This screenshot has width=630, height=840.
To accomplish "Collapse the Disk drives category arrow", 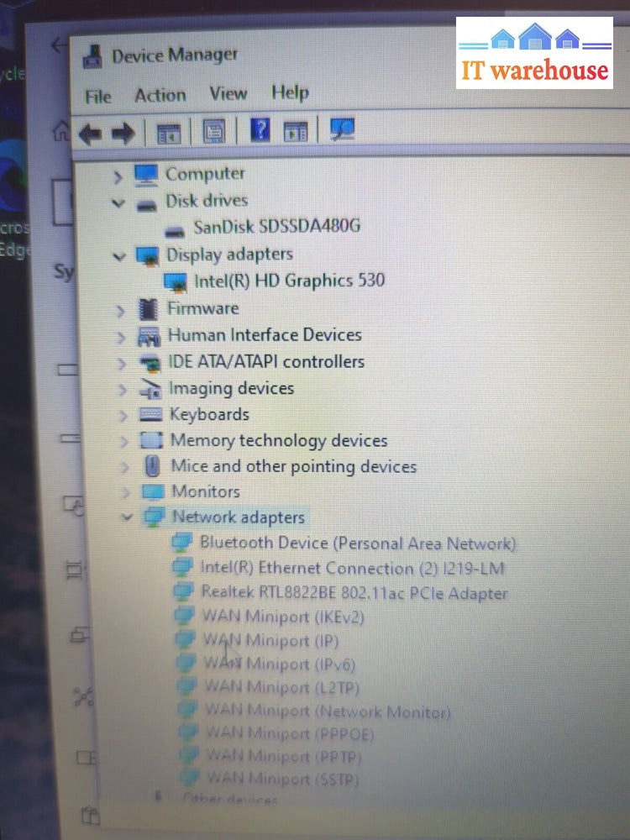I will click(118, 203).
